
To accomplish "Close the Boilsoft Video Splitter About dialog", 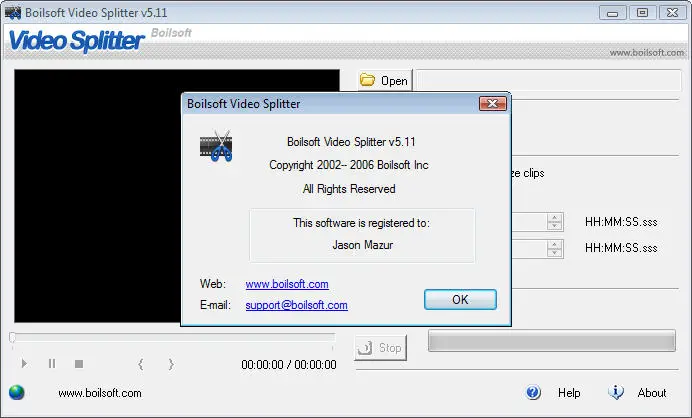I will tap(493, 104).
